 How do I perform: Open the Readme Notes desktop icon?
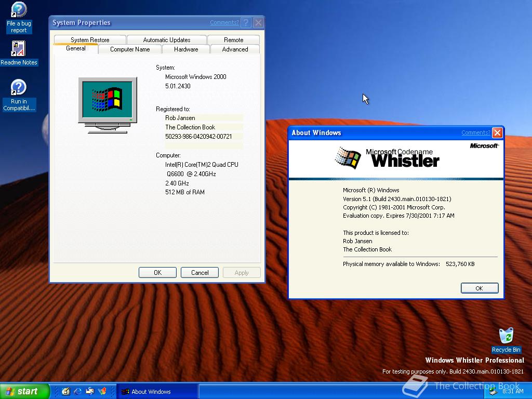tap(19, 53)
